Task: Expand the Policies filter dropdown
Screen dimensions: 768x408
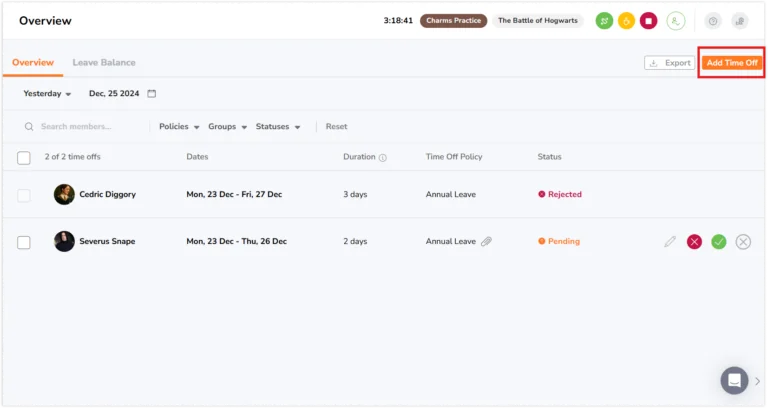Action: [179, 126]
